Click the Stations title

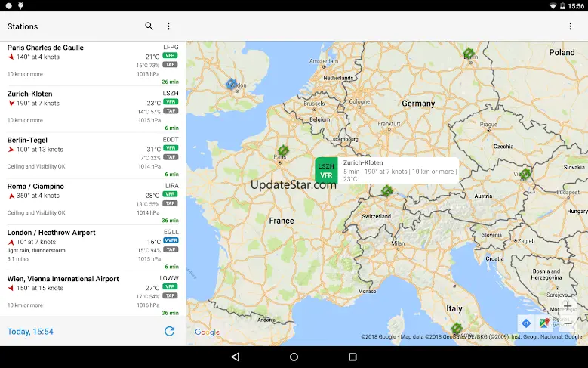[x=23, y=26]
